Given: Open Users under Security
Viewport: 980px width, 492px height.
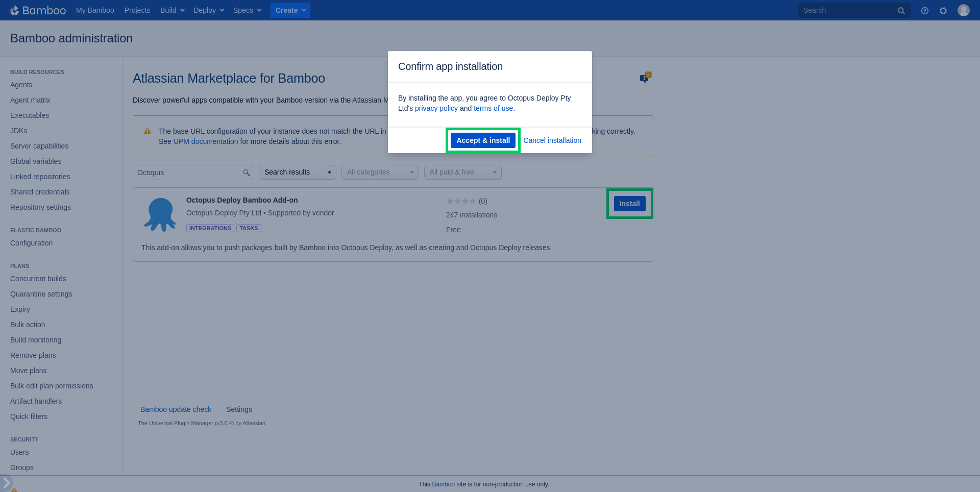Looking at the screenshot, I should coord(19,452).
